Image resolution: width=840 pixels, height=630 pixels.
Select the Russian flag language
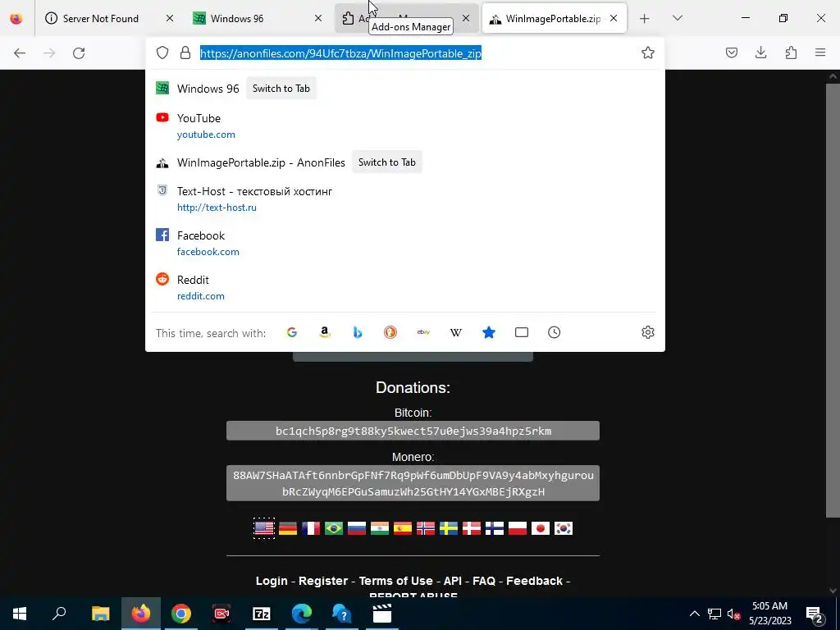pyautogui.click(x=357, y=528)
